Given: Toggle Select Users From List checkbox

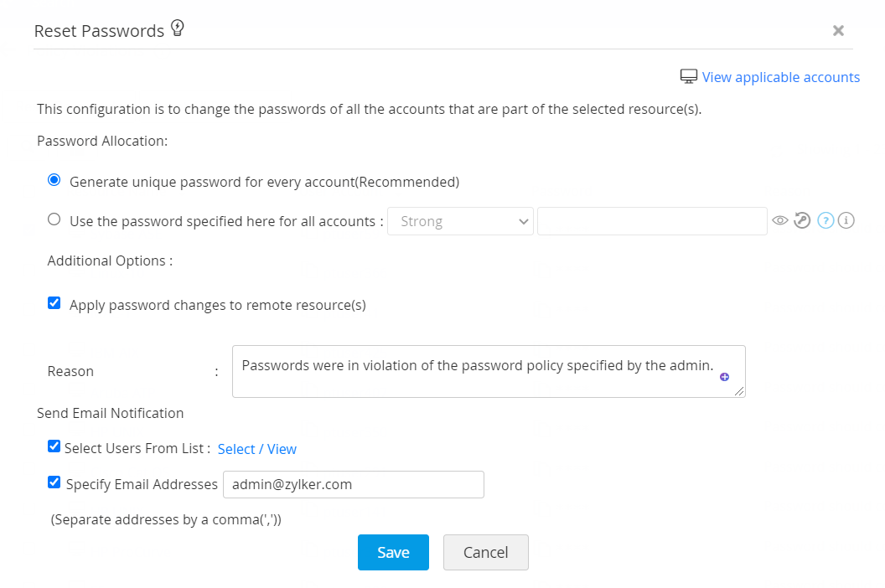Looking at the screenshot, I should 54,447.
